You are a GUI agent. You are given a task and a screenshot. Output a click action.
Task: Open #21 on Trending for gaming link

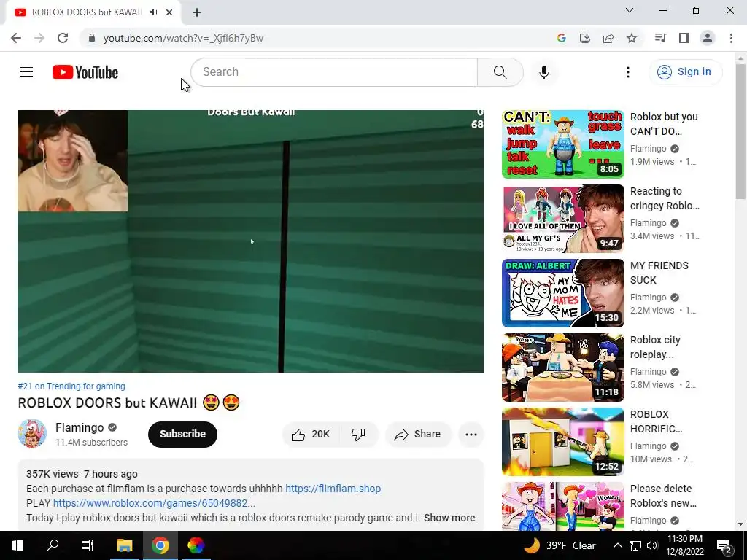pos(71,386)
